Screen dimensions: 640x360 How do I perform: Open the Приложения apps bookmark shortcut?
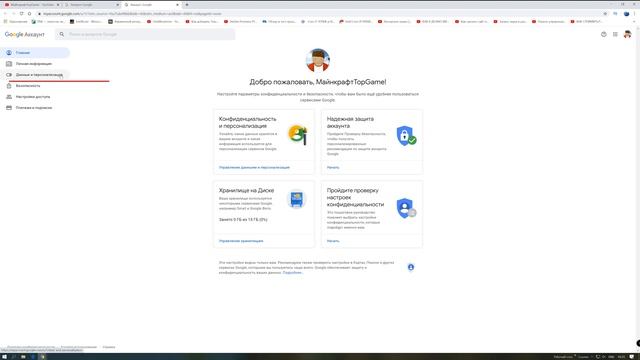[16, 21]
